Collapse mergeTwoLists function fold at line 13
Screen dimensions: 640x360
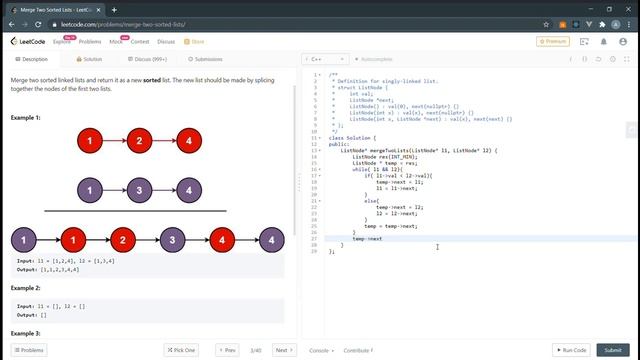(x=320, y=151)
